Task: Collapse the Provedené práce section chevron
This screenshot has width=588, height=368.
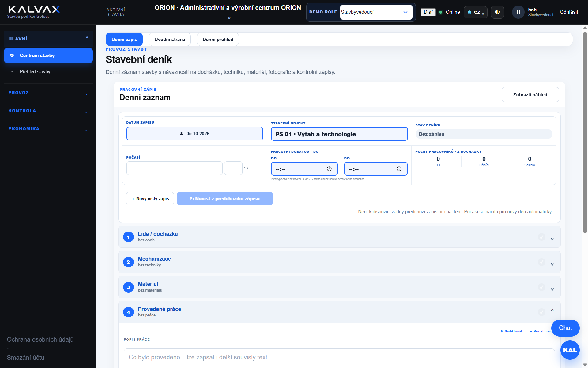Action: pos(552,310)
